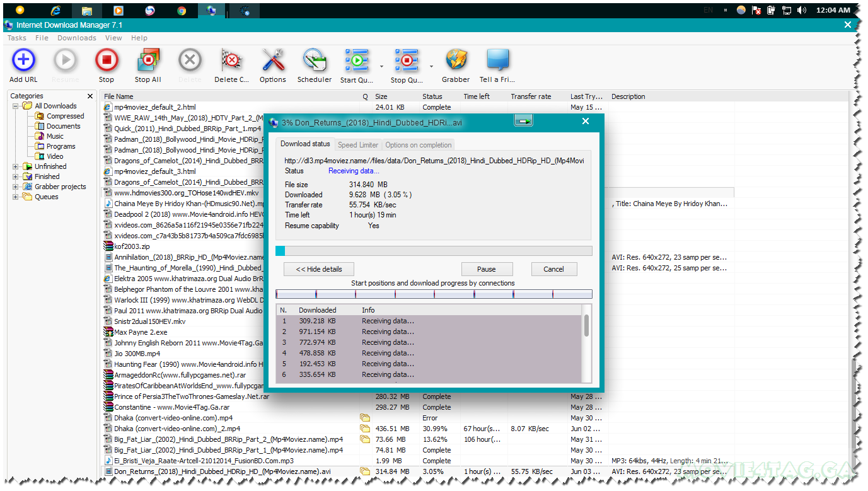Image resolution: width=868 pixels, height=491 pixels.
Task: Click the Stop Queue toolbar icon
Action: click(x=407, y=61)
